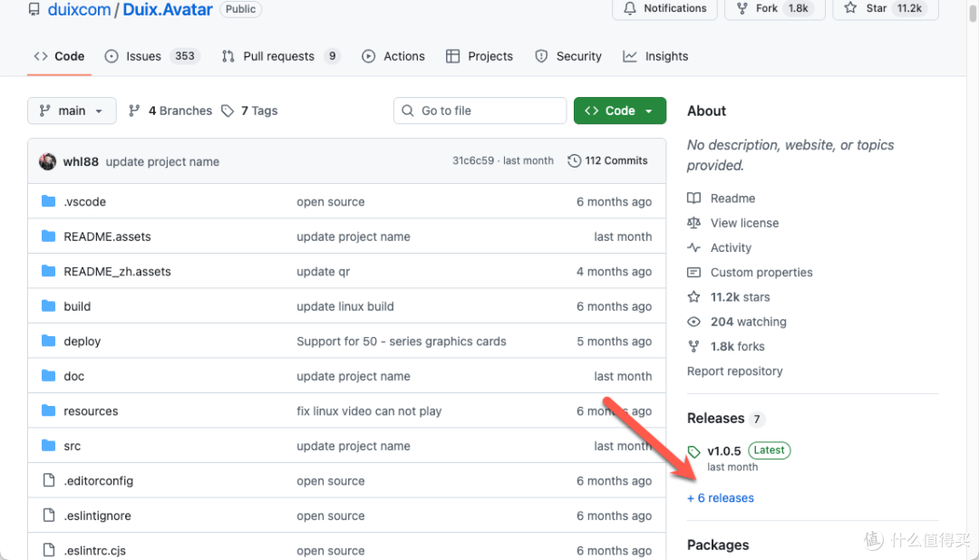Click the file icon next to .editorconfig
Image resolution: width=979 pixels, height=560 pixels.
tap(49, 480)
